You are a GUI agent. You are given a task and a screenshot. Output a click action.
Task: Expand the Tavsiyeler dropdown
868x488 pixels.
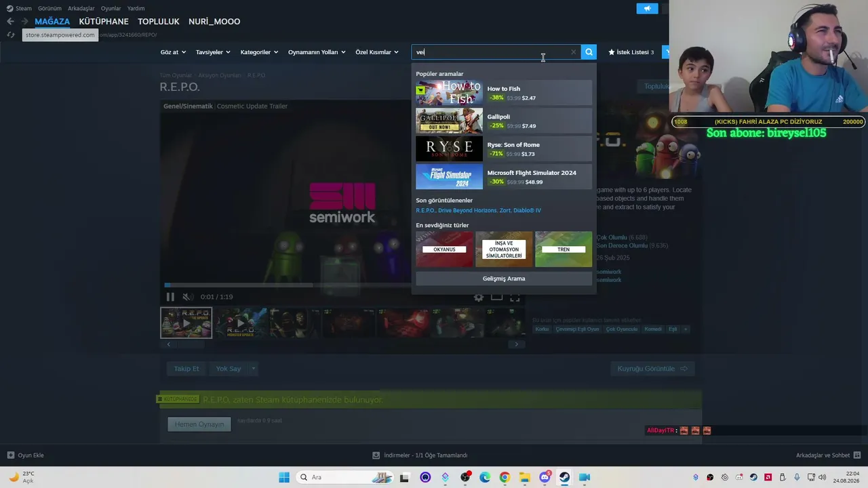[x=213, y=52]
